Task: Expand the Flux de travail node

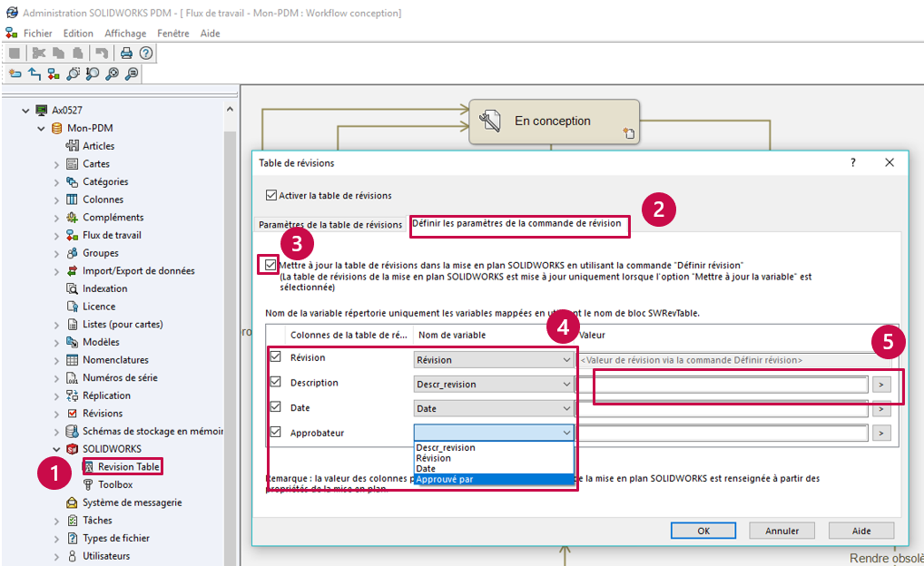Action: [x=56, y=236]
